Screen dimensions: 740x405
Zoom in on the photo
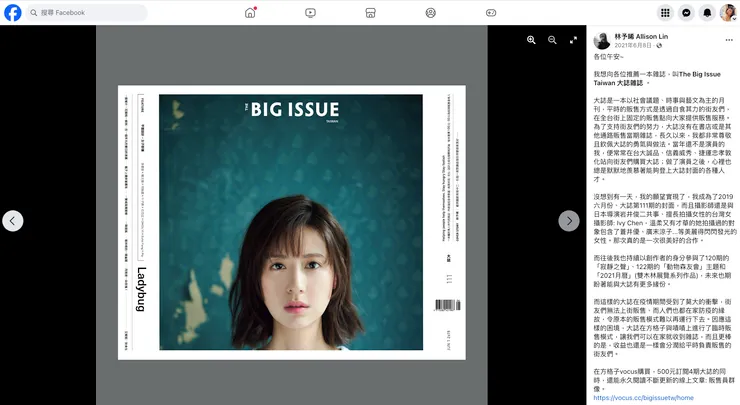[531, 40]
